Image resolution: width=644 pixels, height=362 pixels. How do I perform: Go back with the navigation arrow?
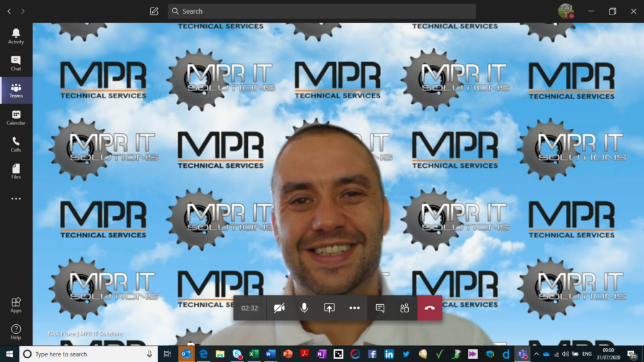[9, 11]
